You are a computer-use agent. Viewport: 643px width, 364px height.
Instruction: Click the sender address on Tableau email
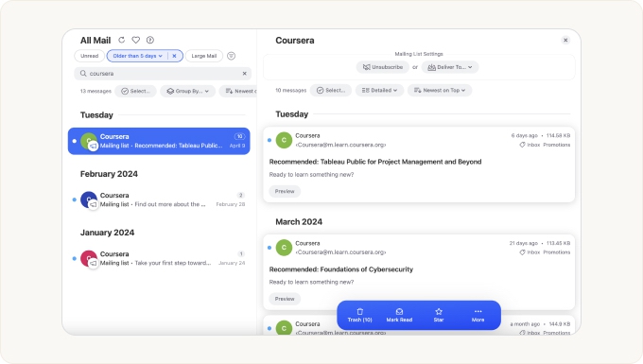[x=340, y=145]
